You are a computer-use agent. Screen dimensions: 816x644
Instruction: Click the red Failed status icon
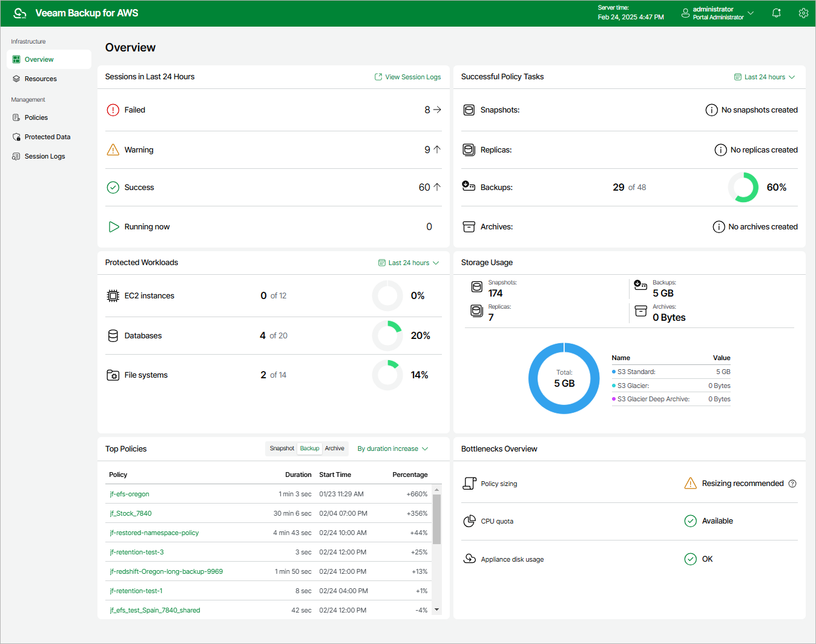(113, 110)
